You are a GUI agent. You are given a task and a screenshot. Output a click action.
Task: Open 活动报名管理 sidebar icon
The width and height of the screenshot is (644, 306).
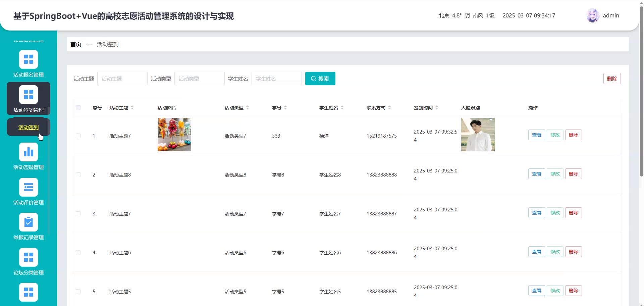coord(29,59)
